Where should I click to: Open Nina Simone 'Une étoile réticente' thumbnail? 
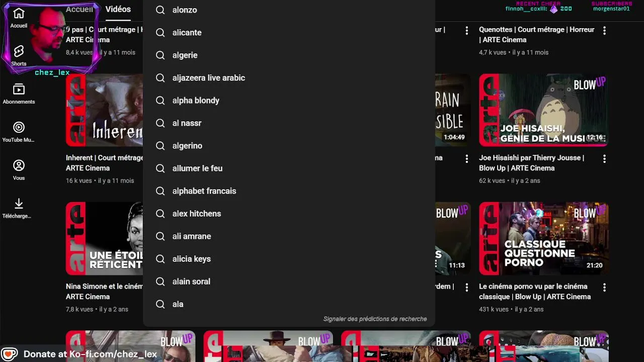pyautogui.click(x=105, y=239)
